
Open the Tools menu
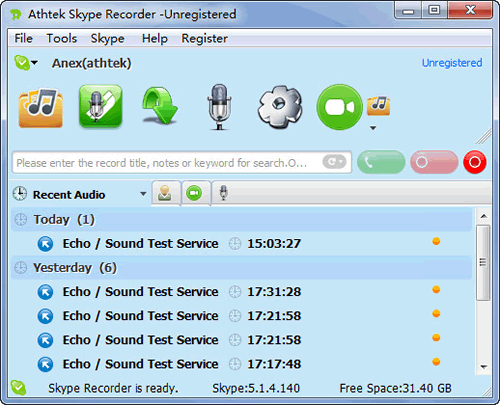pos(62,38)
